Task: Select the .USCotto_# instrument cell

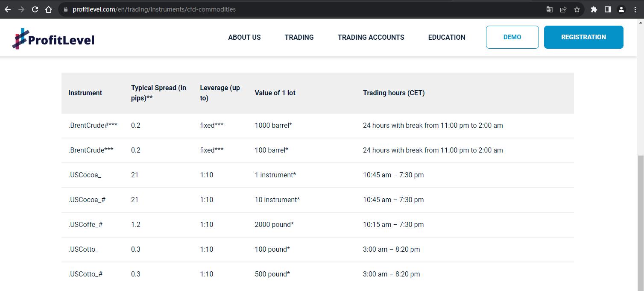Action: tap(85, 274)
